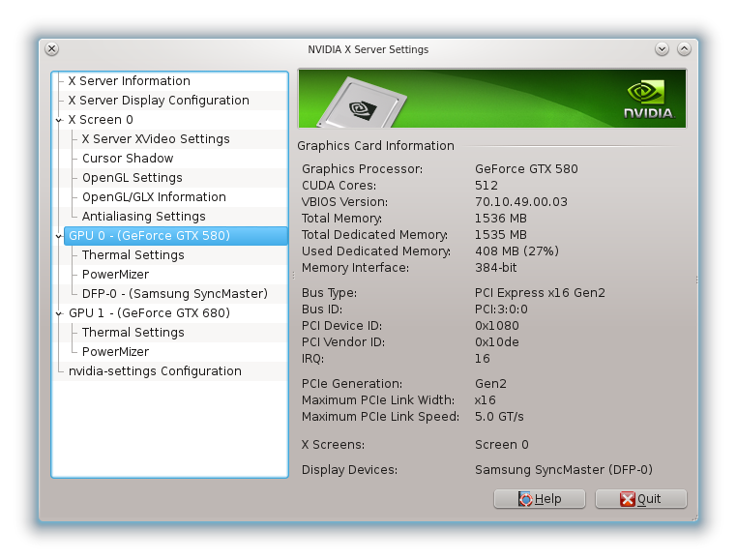Screen dimensions: 737x560
Task: Click the GPU chip image in banner
Action: [362, 103]
